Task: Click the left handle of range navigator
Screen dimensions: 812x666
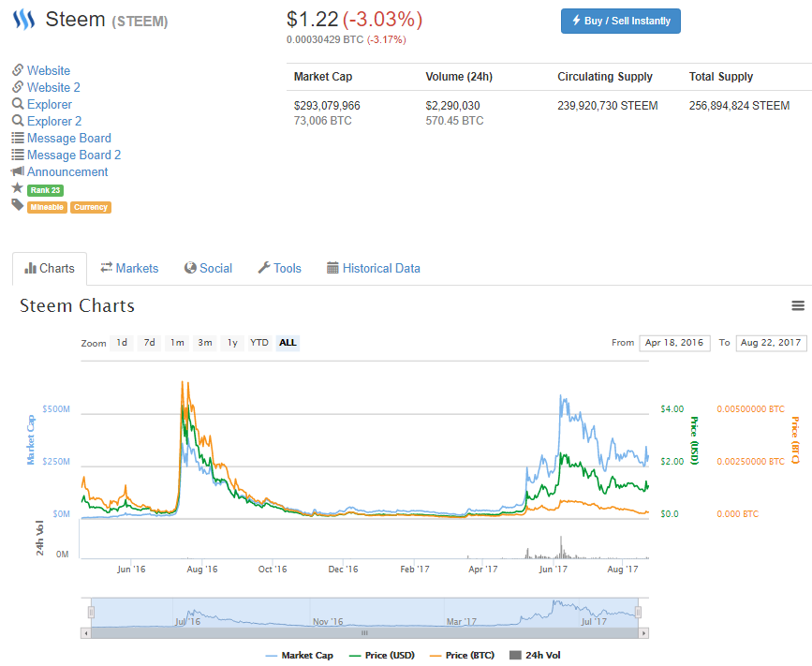Action: tap(91, 613)
